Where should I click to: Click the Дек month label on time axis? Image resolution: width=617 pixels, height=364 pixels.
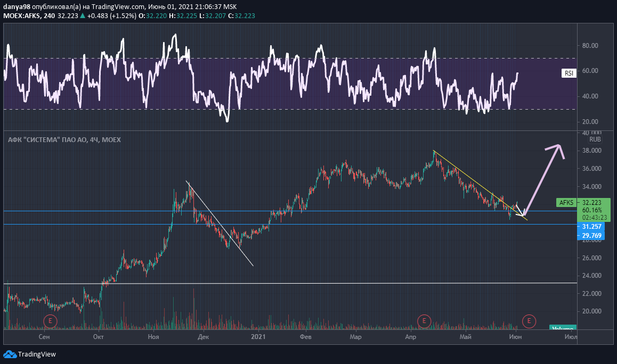click(203, 337)
